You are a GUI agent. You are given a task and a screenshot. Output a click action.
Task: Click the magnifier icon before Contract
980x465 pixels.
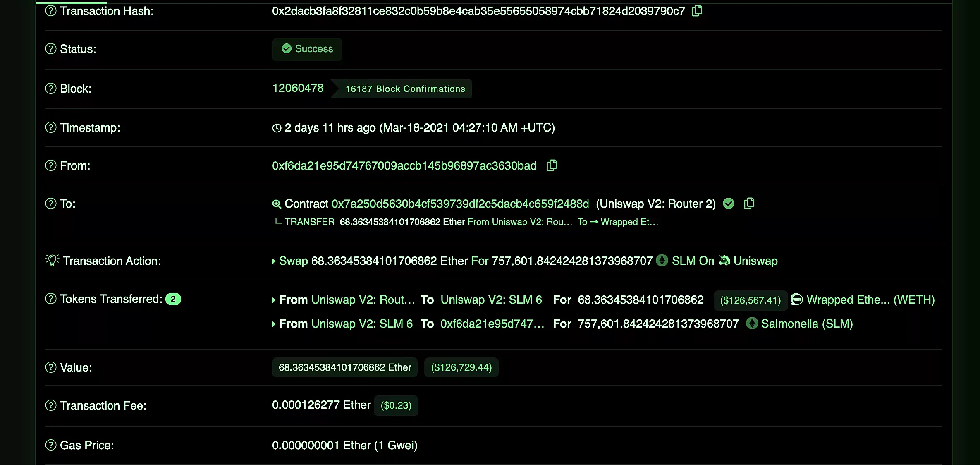277,204
